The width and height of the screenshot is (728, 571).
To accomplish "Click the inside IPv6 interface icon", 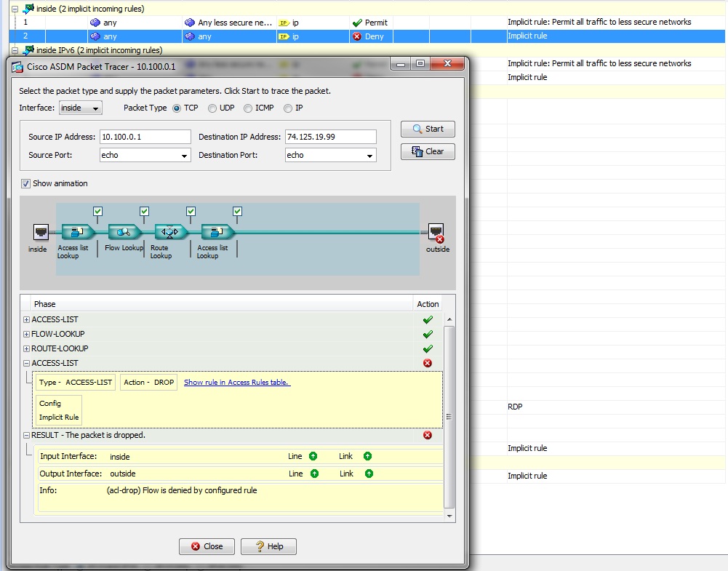I will [x=29, y=49].
